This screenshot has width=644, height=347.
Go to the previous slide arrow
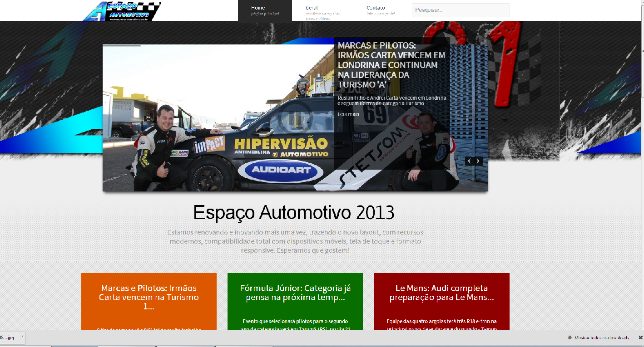470,161
